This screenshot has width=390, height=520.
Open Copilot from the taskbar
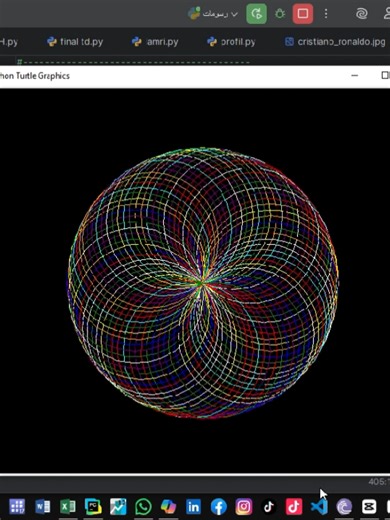pos(168,507)
